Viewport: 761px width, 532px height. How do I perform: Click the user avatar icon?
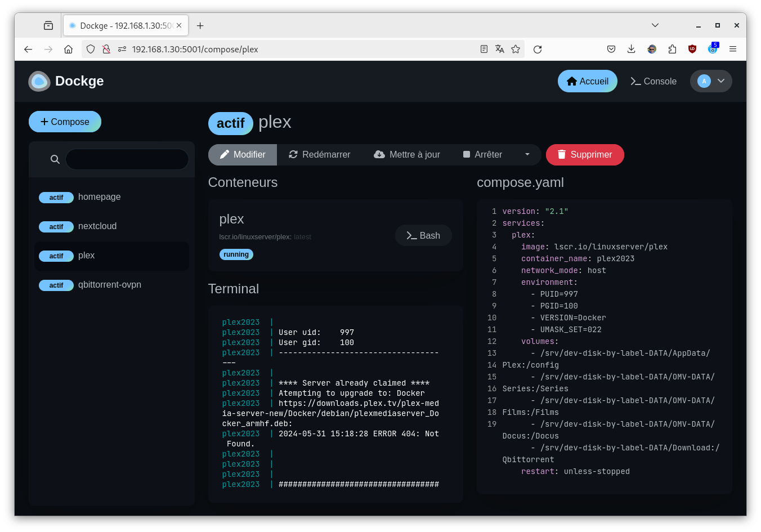tap(704, 81)
